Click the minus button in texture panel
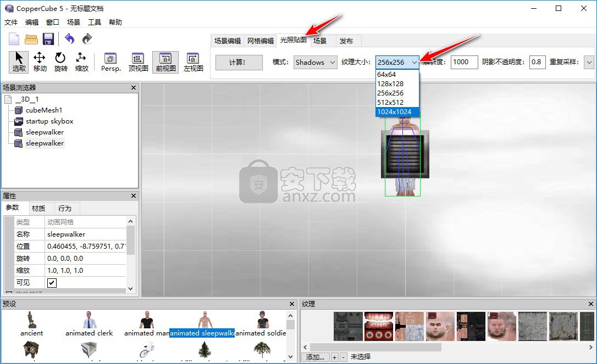Screen dimensions: 597x364 343,357
